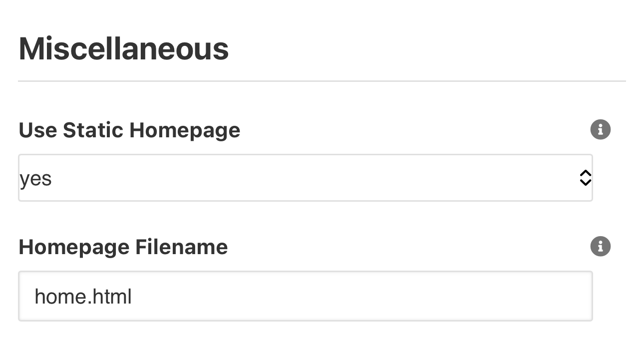Click the word 'Static' in the dropdown label

(x=93, y=130)
